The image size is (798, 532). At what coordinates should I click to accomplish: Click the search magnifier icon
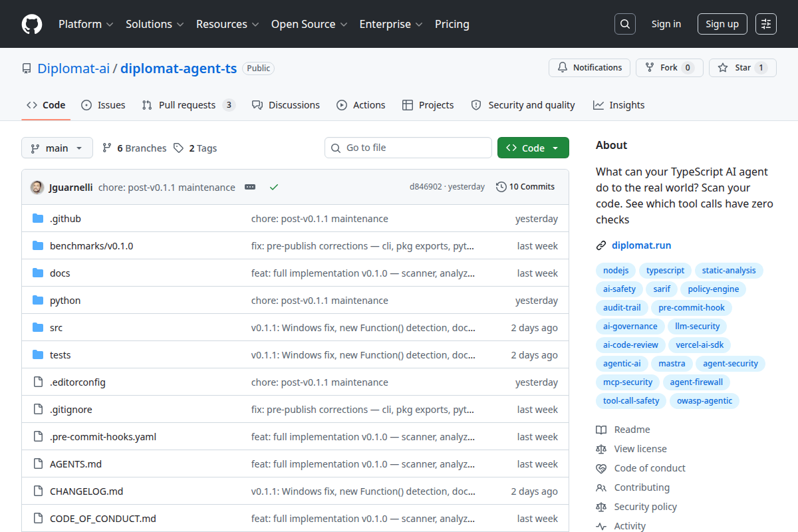click(624, 24)
